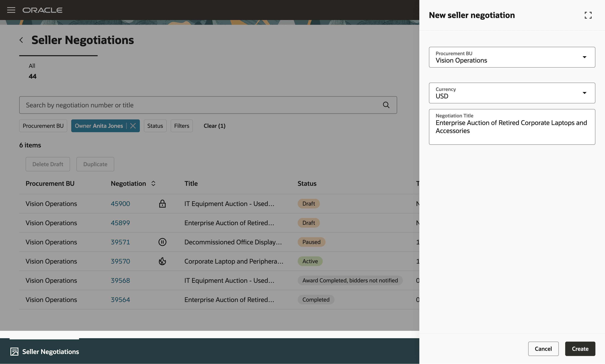Open the Owner Anita Jones filter
Screen dimensions: 605x364
(x=99, y=126)
